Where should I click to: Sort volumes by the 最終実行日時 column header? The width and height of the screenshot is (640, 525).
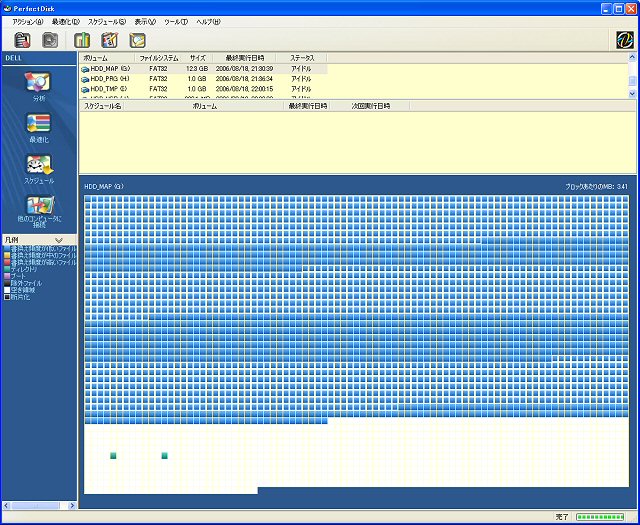pyautogui.click(x=244, y=58)
